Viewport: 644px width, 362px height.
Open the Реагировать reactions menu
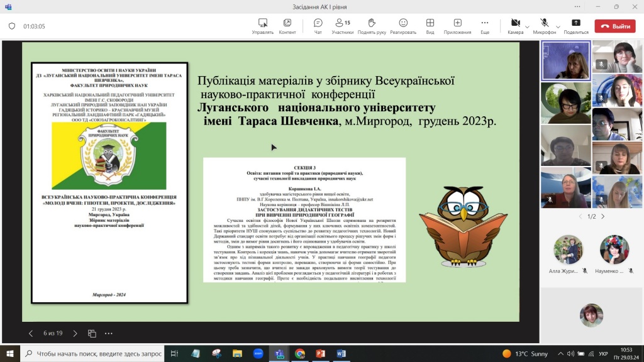[x=402, y=26]
